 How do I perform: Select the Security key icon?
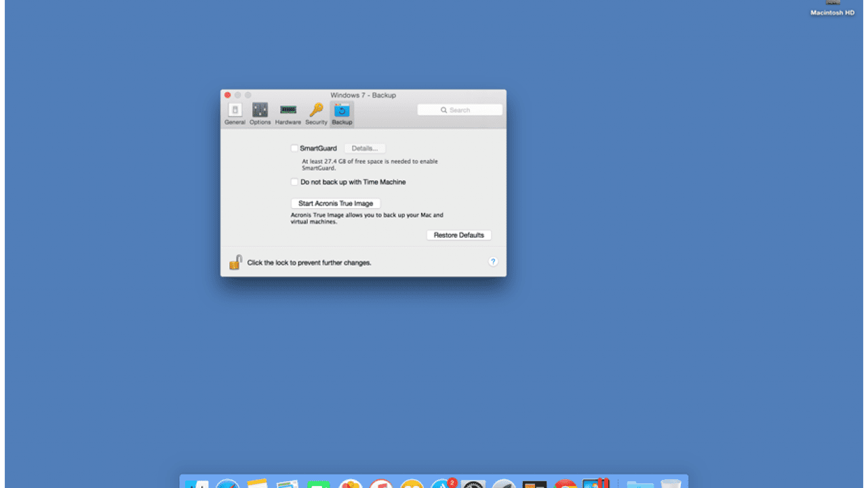click(x=316, y=114)
